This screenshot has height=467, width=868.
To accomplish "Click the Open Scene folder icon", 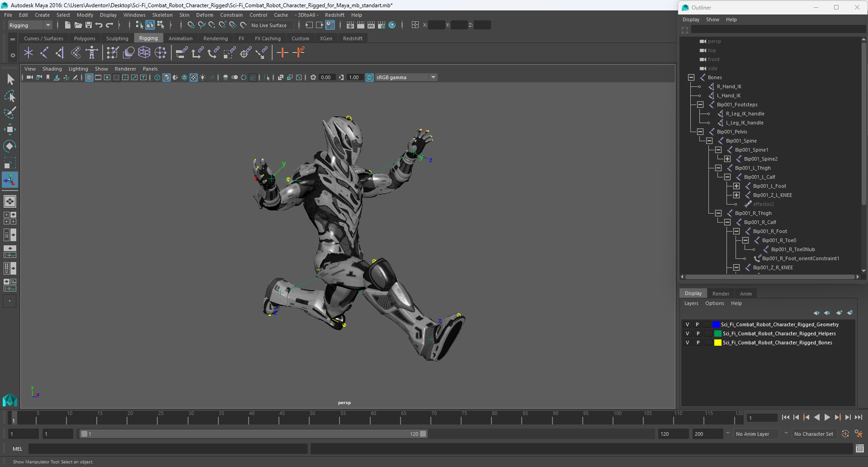I will coord(78,25).
